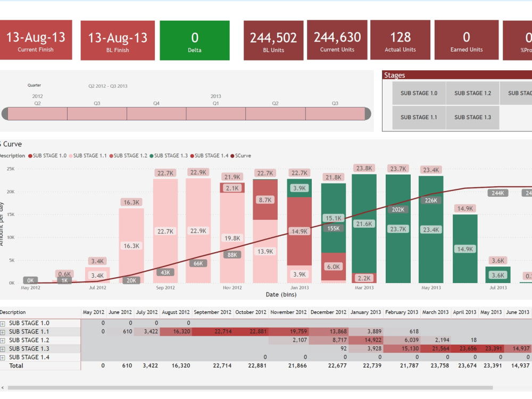The width and height of the screenshot is (532, 399).
Task: Expand the SUB STAGE 1.3 row
Action: click(2, 349)
